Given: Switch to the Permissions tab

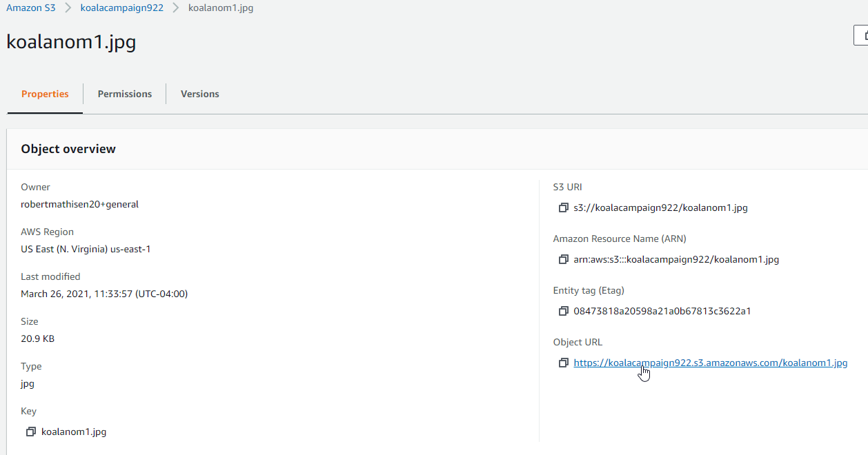Looking at the screenshot, I should 124,94.
